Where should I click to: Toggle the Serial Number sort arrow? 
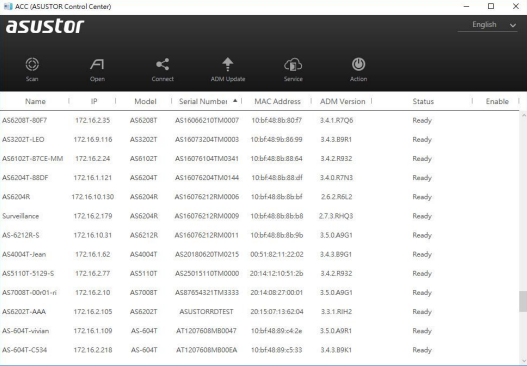235,101
